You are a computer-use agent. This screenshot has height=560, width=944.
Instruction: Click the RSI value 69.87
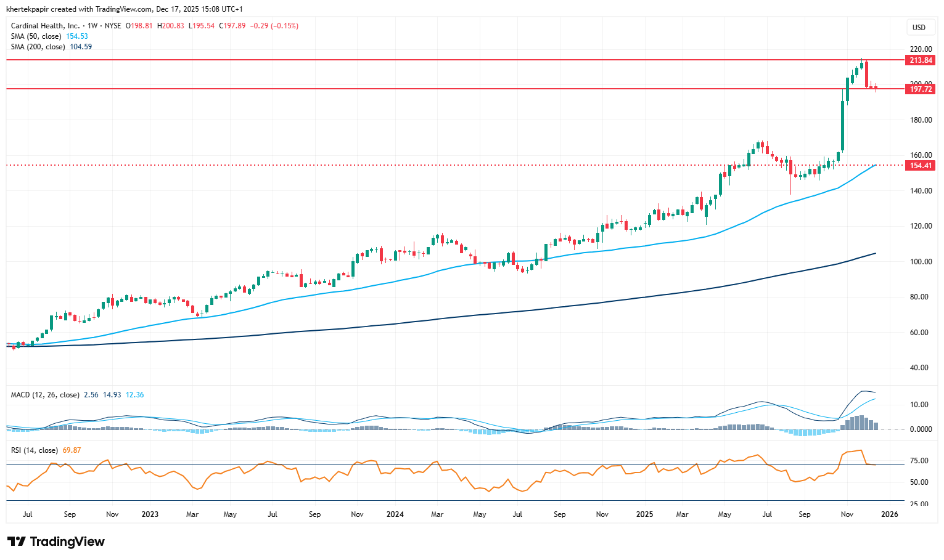tap(72, 450)
